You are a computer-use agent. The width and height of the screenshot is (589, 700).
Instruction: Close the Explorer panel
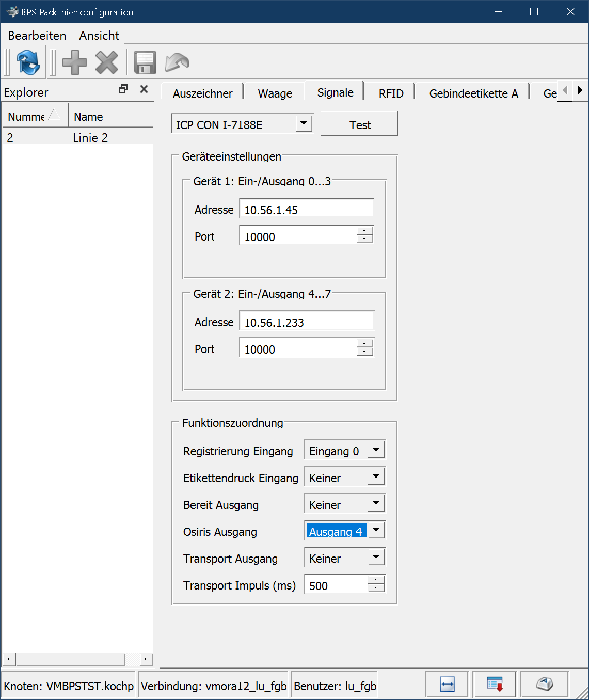tap(144, 89)
